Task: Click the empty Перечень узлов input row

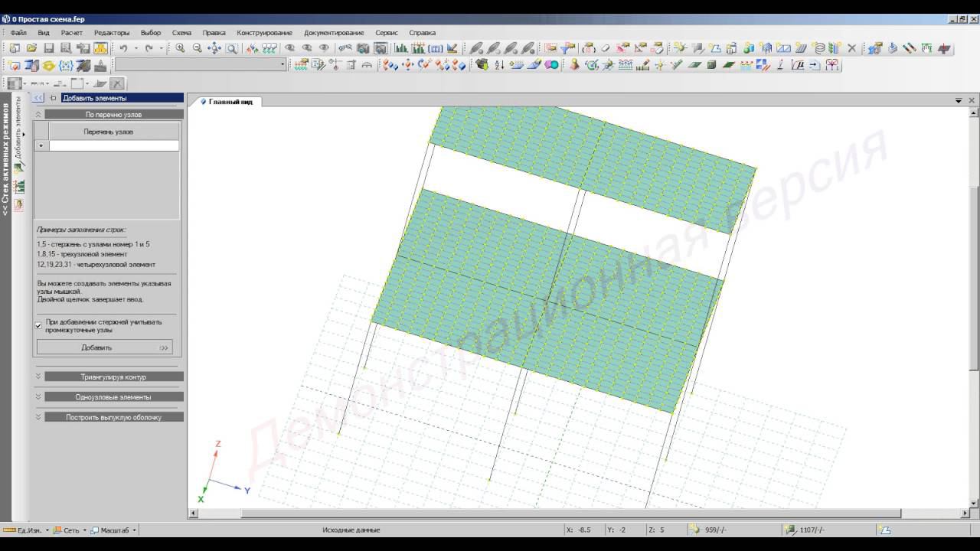Action: point(114,145)
